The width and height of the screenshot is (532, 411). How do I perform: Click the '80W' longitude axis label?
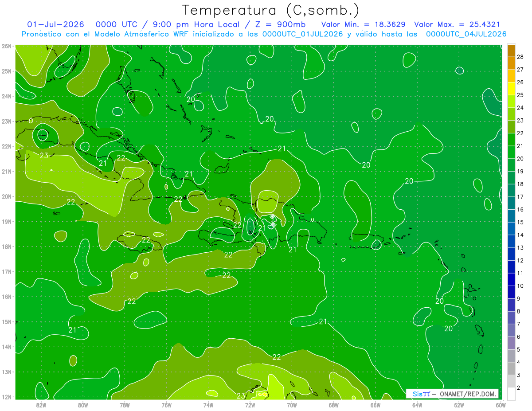point(82,405)
